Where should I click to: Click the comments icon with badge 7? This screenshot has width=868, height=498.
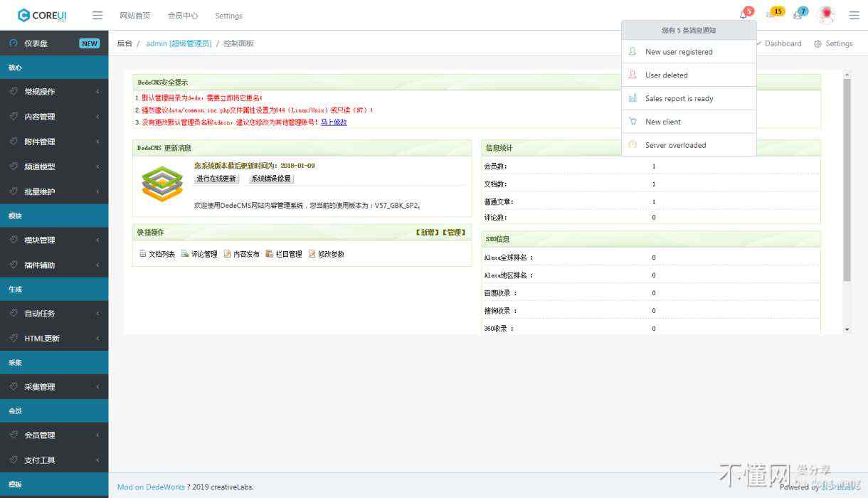click(x=798, y=15)
